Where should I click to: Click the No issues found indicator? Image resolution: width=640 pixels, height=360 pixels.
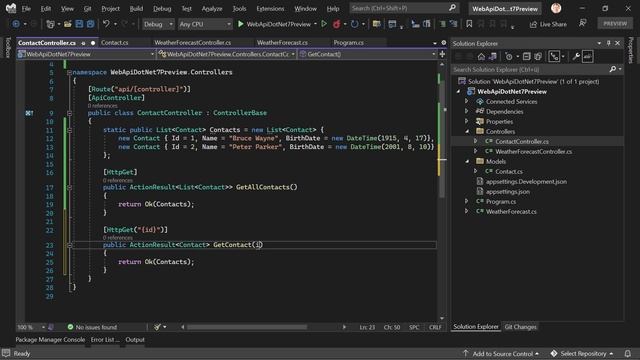[92, 327]
